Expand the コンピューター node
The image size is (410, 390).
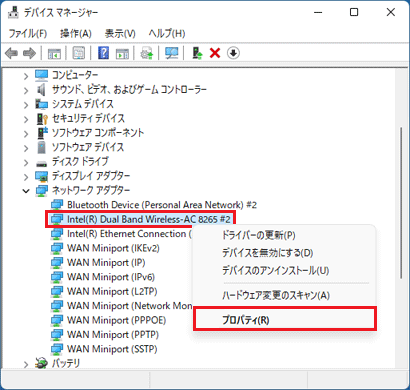pyautogui.click(x=26, y=76)
